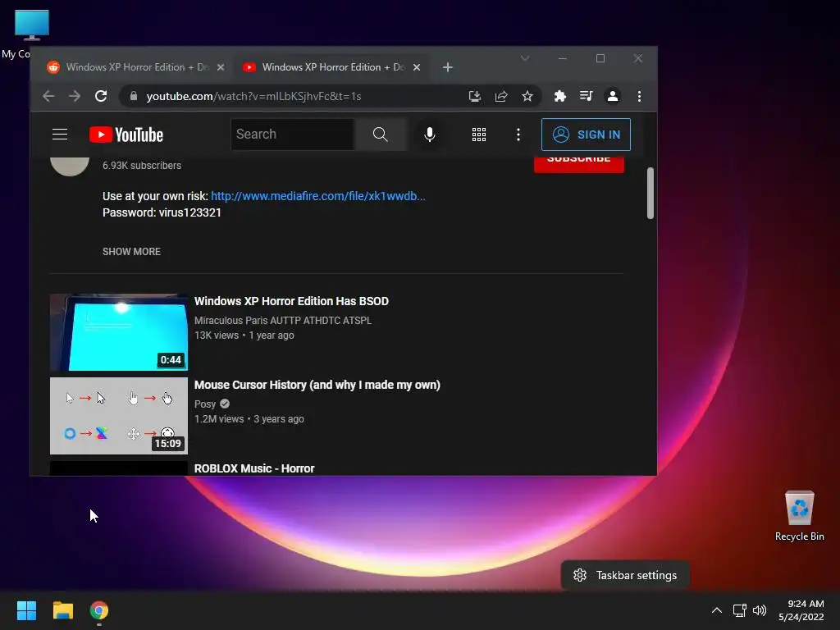Sign in to YouTube
The width and height of the screenshot is (840, 630).
[586, 135]
